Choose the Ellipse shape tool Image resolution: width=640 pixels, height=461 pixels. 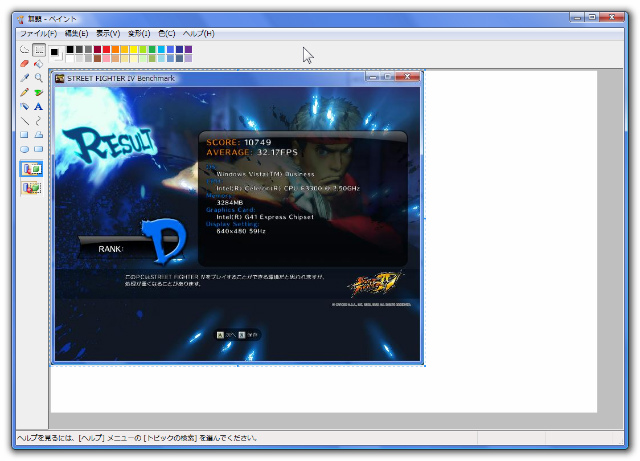24,149
